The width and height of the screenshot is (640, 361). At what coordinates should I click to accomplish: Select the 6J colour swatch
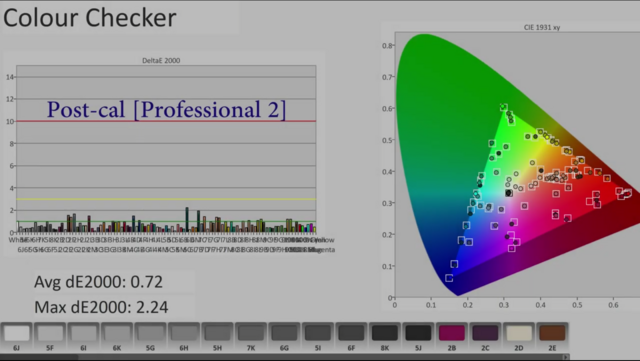(x=16, y=333)
